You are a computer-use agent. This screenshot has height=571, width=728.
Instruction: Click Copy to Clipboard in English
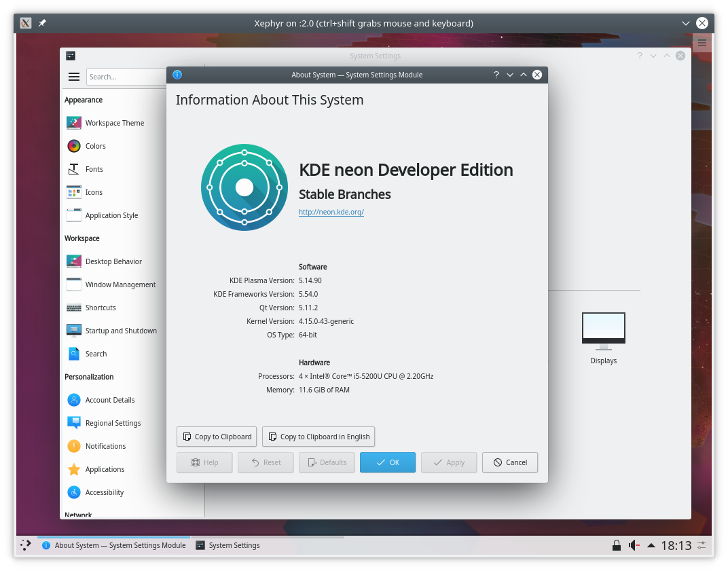(318, 437)
